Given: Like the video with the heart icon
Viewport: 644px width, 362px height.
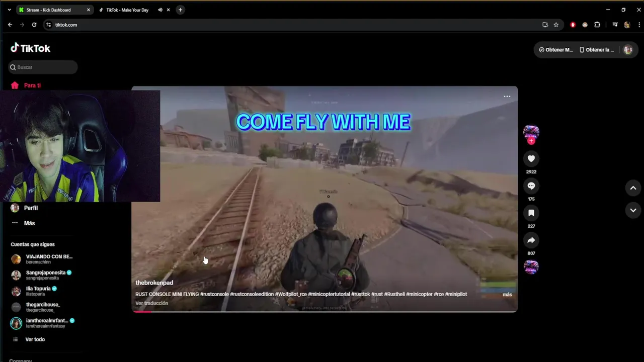Looking at the screenshot, I should [531, 159].
